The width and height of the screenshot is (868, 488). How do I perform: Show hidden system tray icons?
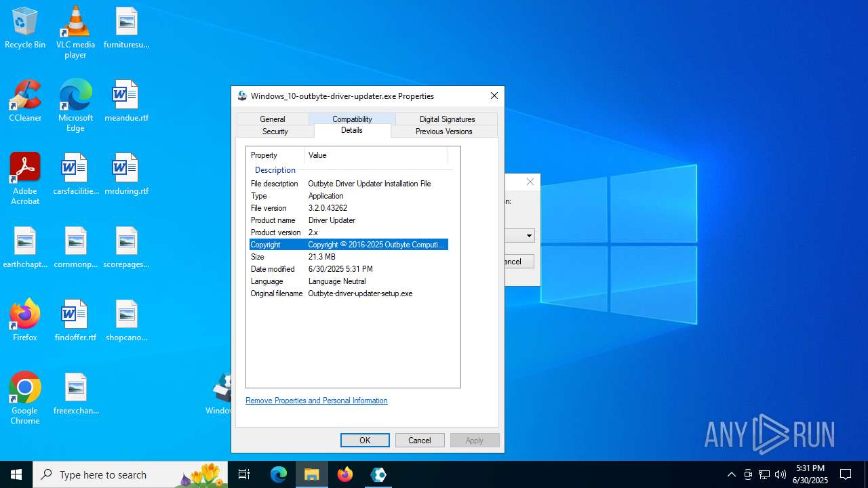coord(731,474)
